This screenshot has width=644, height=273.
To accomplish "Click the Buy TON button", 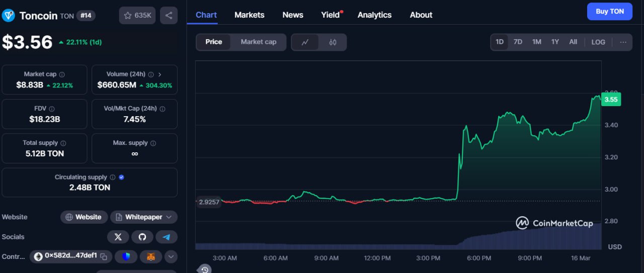I will (610, 12).
